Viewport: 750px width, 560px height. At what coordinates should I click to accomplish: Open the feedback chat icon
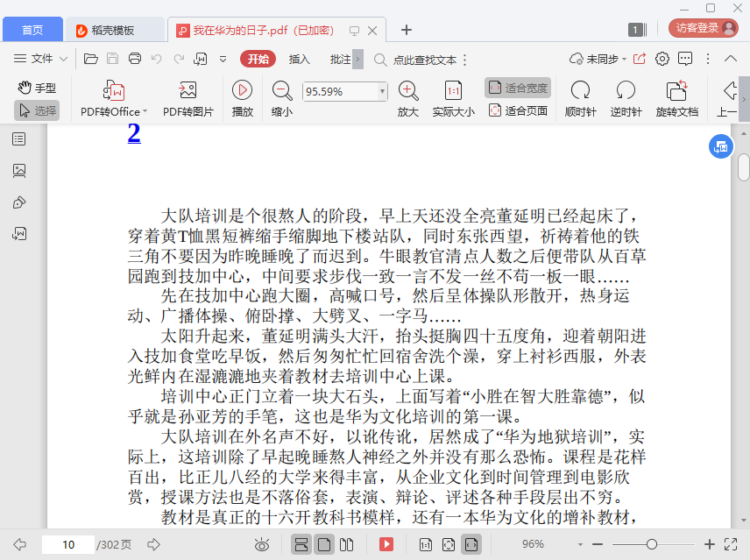685,59
